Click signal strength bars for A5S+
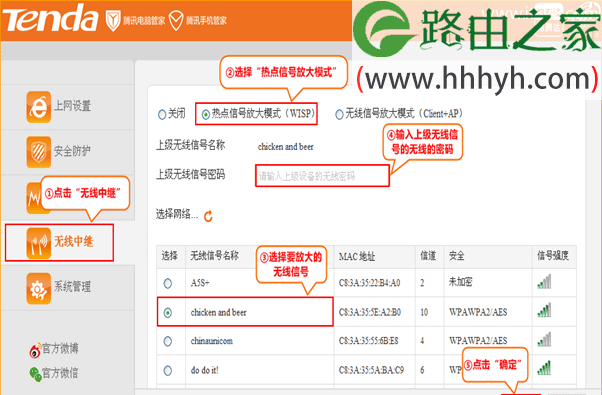 (544, 282)
